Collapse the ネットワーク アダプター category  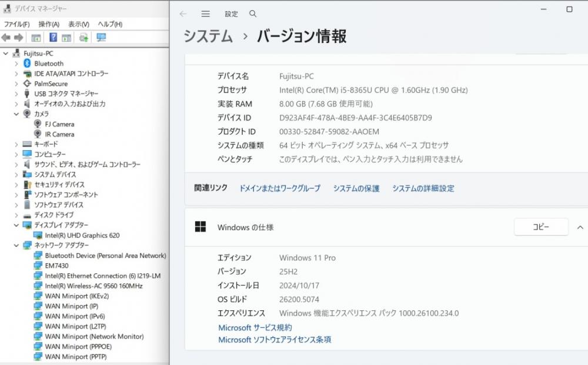point(16,245)
